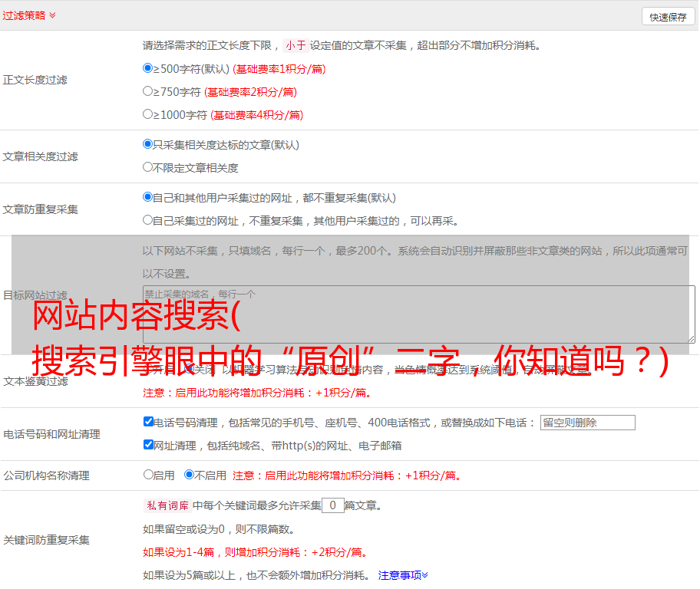Select 启用 for 公司机构名称清理
Screen dimensions: 700x589
click(x=148, y=474)
